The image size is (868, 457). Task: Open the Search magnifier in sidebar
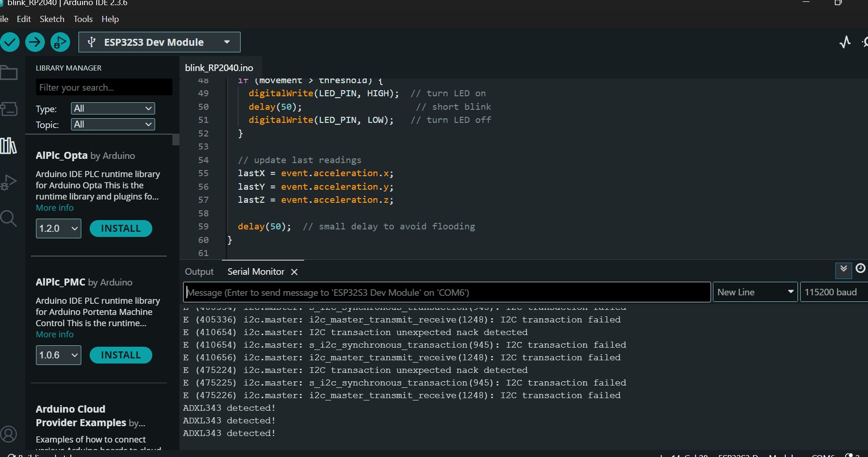(9, 218)
